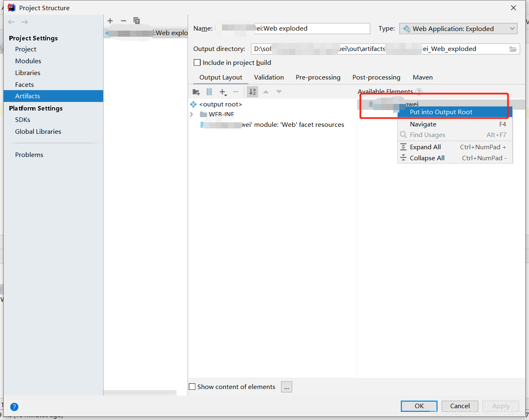Open Global Libraries settings

(x=38, y=132)
